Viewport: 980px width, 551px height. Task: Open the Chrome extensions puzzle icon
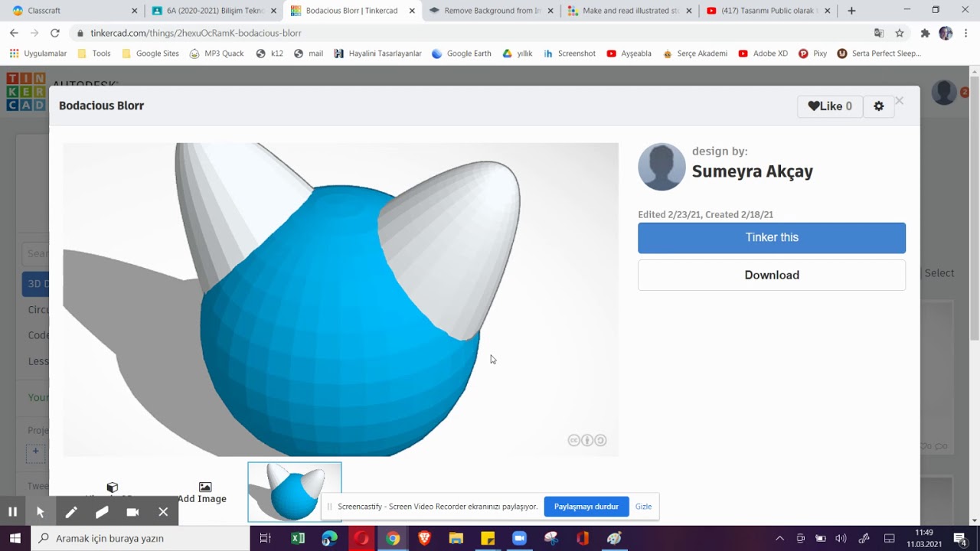(925, 33)
